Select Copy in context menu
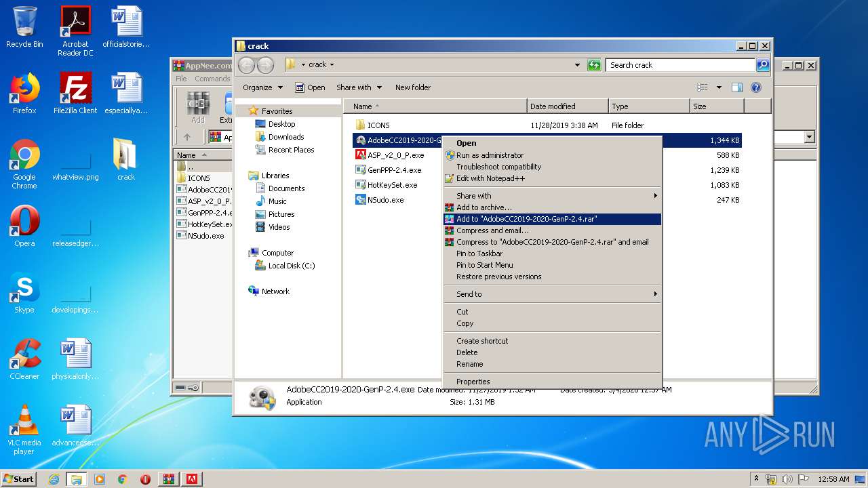Viewport: 868px width, 488px height. (x=552, y=323)
